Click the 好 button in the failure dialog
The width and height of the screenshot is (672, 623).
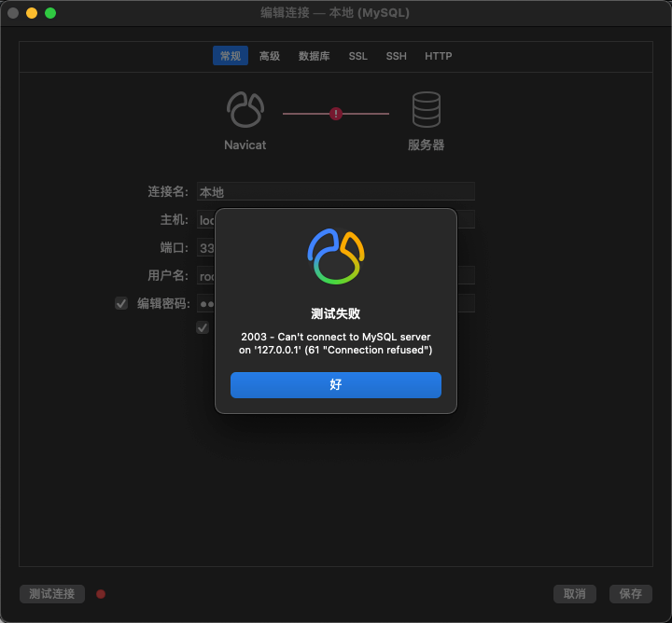336,385
